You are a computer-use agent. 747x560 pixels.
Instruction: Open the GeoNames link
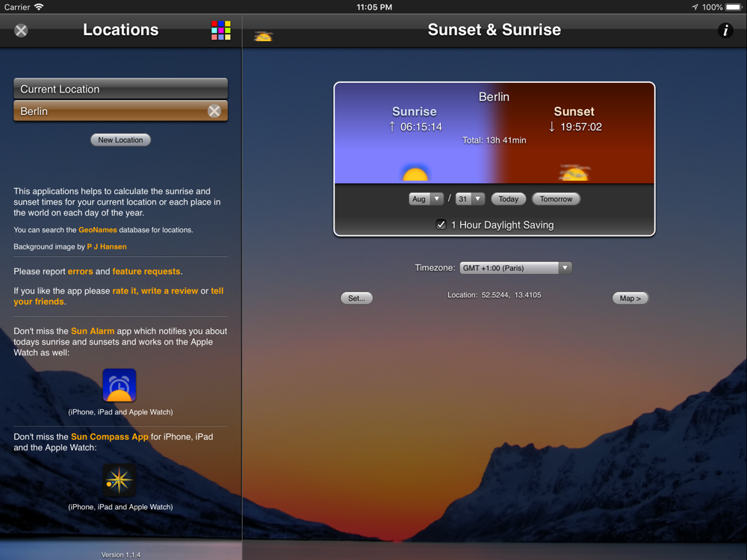pyautogui.click(x=98, y=230)
